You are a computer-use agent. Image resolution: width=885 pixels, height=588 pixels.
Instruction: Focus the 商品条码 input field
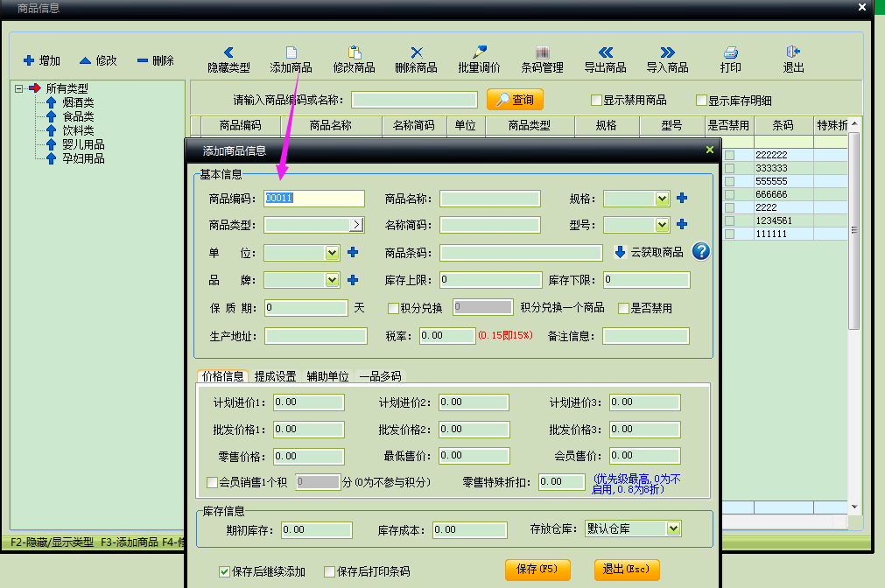coord(521,253)
